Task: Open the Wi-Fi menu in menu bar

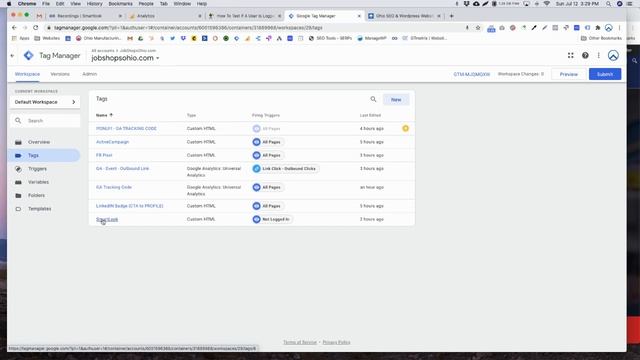Action: (547, 4)
